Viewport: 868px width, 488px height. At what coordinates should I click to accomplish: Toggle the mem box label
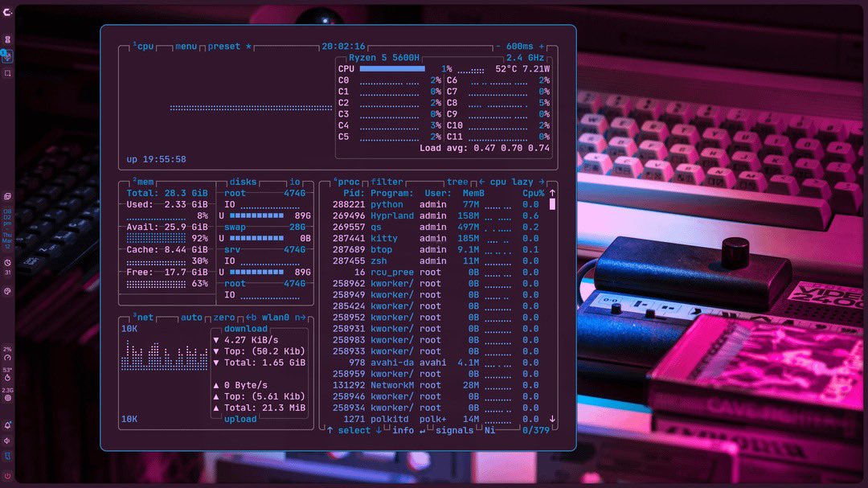[143, 182]
